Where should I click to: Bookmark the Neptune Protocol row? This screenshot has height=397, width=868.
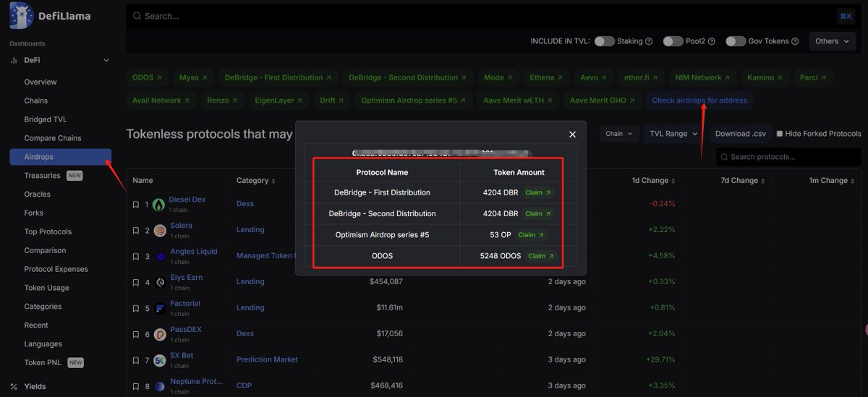(135, 387)
